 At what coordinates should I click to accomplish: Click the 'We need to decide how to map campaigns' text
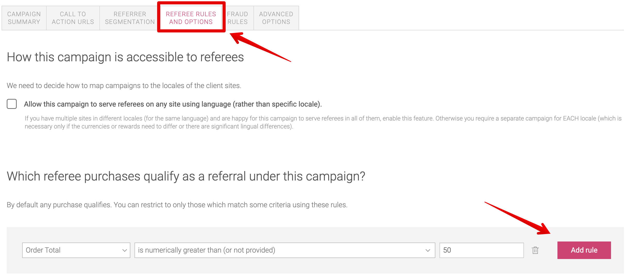(x=124, y=86)
